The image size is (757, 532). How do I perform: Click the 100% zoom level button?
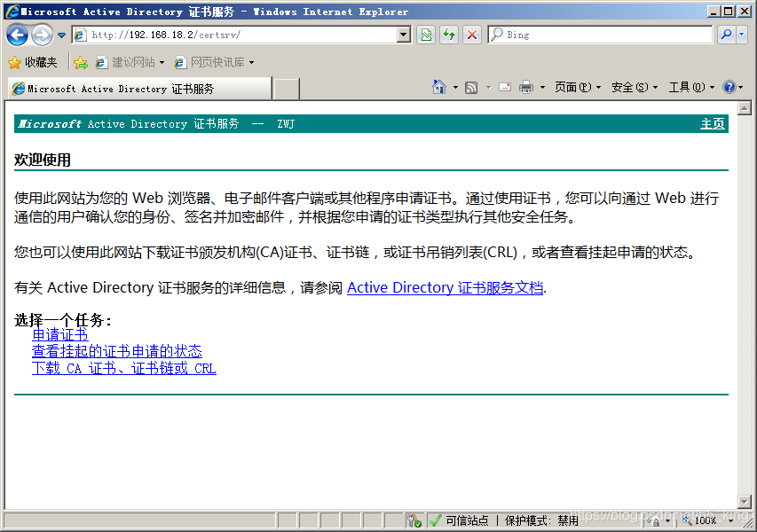click(x=699, y=520)
